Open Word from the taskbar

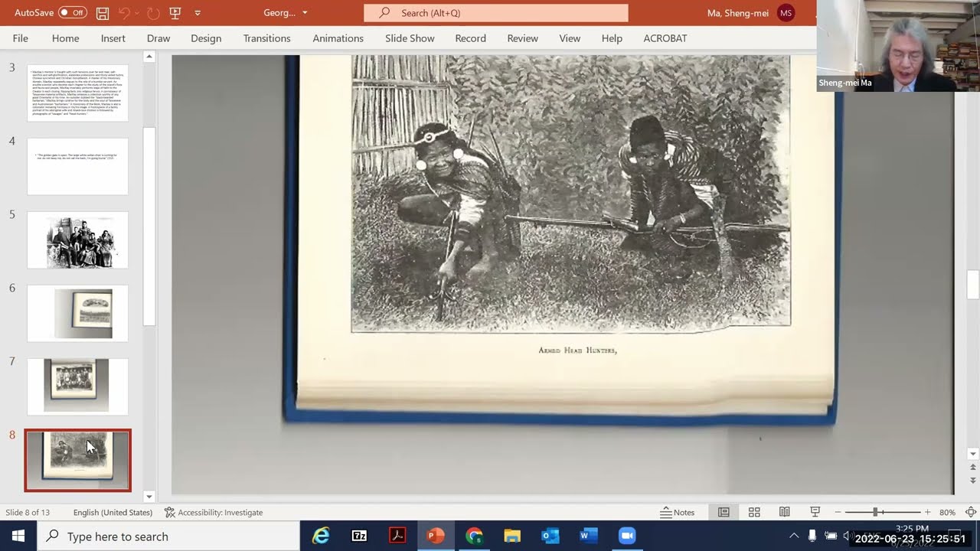589,536
